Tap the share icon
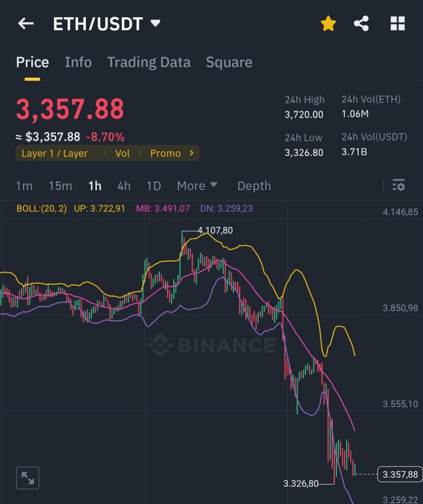 click(x=361, y=24)
